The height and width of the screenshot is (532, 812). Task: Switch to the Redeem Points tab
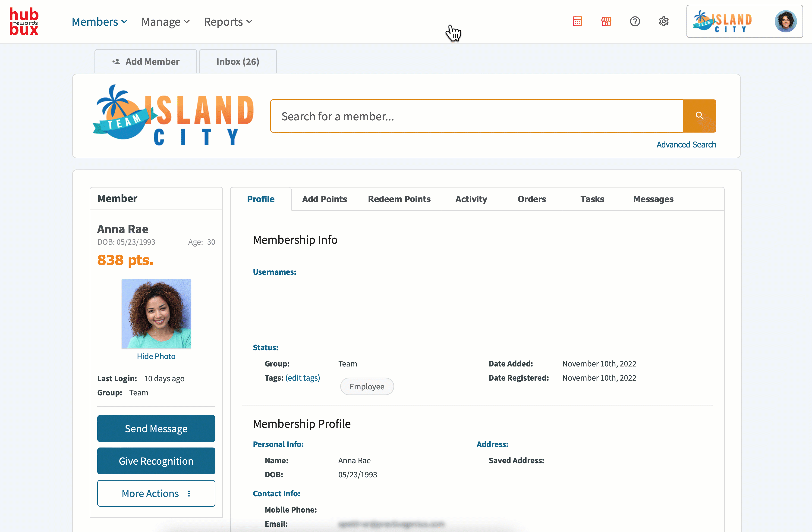click(399, 199)
